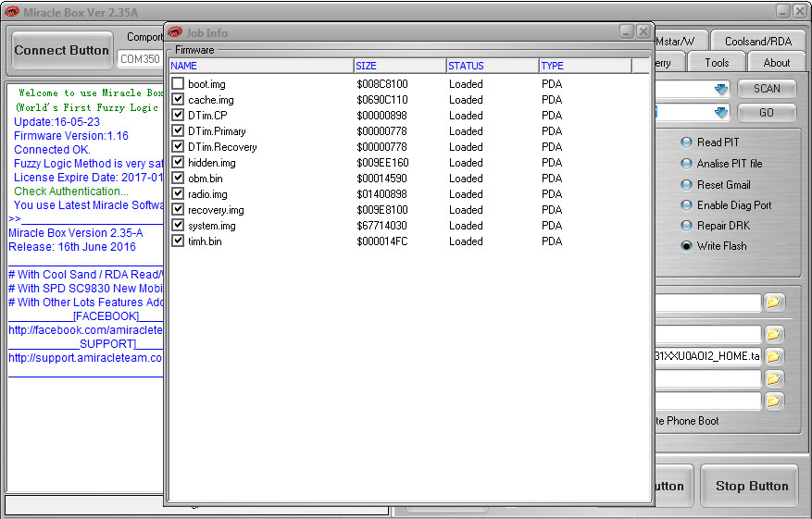The image size is (812, 519).
Task: Uncheck the hidden.img checkbox
Action: pyautogui.click(x=178, y=162)
